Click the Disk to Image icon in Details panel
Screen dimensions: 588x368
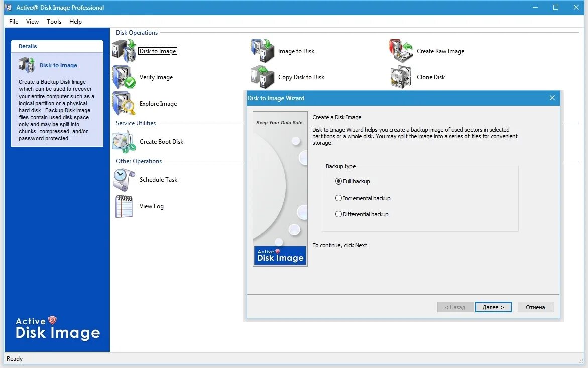tap(27, 65)
